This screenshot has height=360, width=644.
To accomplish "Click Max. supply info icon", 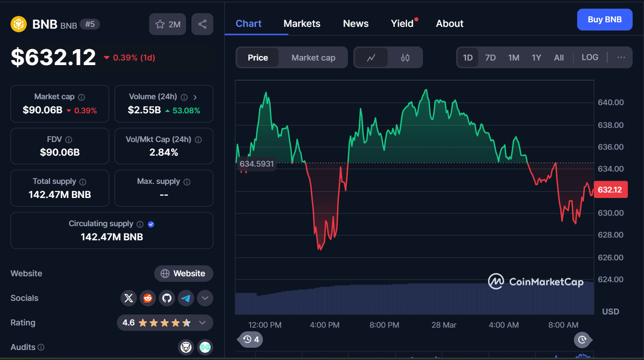I will pyautogui.click(x=187, y=182).
